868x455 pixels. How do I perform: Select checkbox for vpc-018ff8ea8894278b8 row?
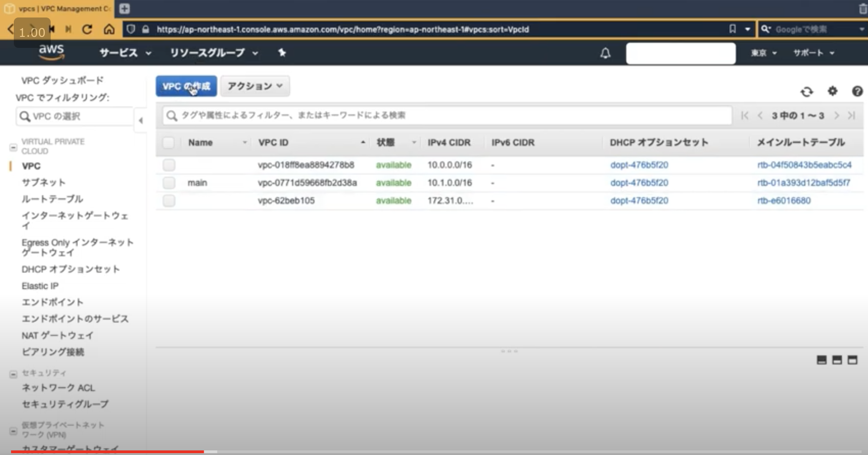169,165
